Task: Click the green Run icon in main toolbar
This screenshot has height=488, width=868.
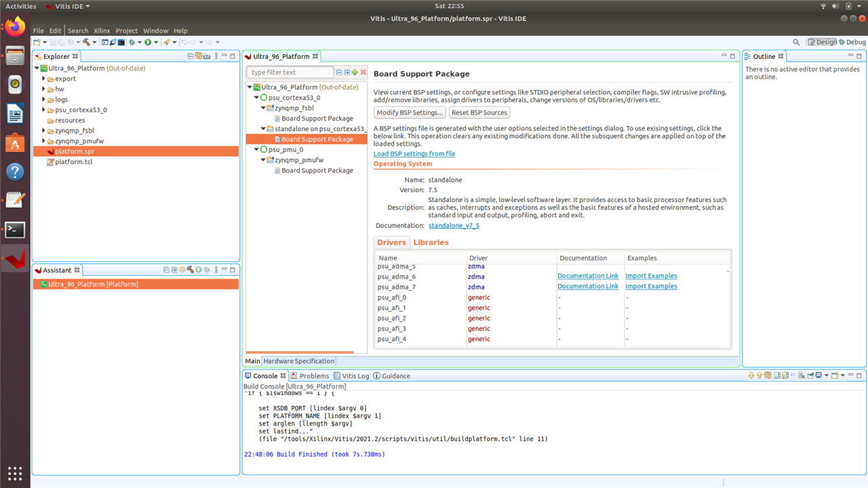Action: pos(148,42)
